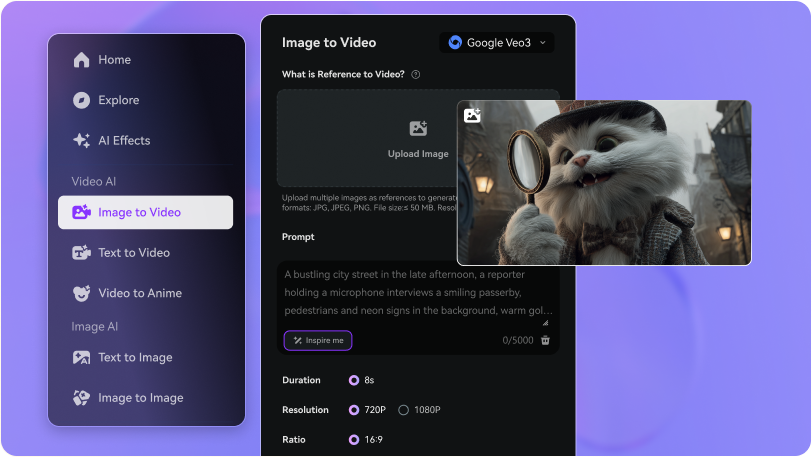Open AI Effects in the sidebar
The height and width of the screenshot is (457, 812).
tap(146, 140)
